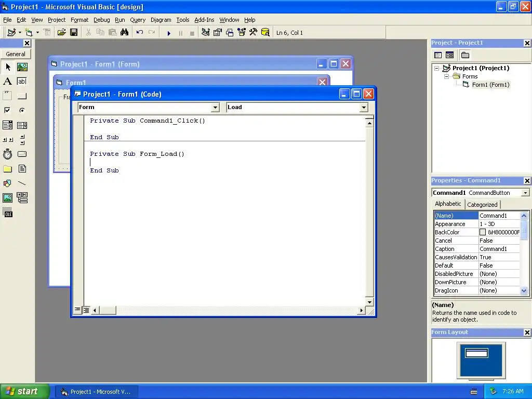Image resolution: width=532 pixels, height=399 pixels.
Task: Select the Pointer tool in toolbox
Action: (8, 67)
